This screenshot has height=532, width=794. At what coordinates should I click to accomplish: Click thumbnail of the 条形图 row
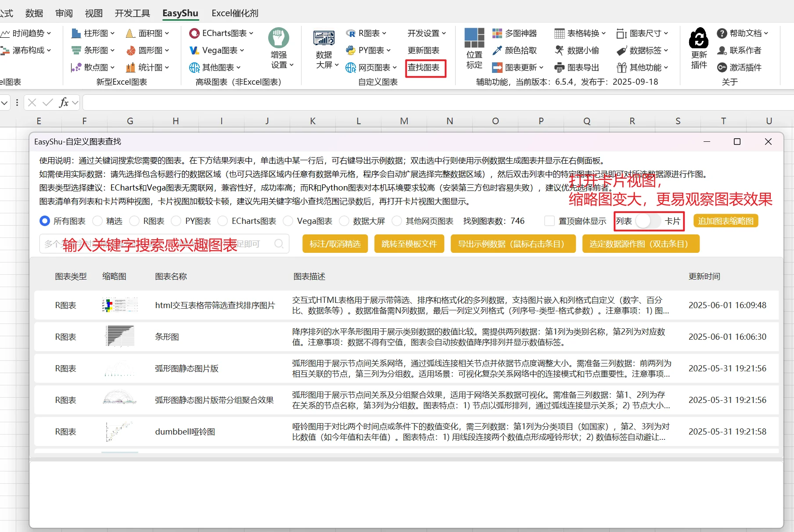120,337
